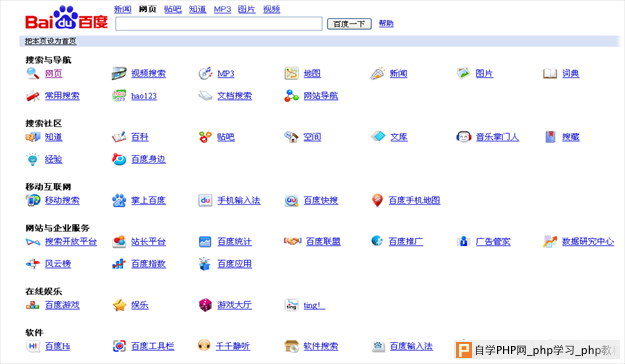Click the 文档搜索 document icon

pos(205,96)
